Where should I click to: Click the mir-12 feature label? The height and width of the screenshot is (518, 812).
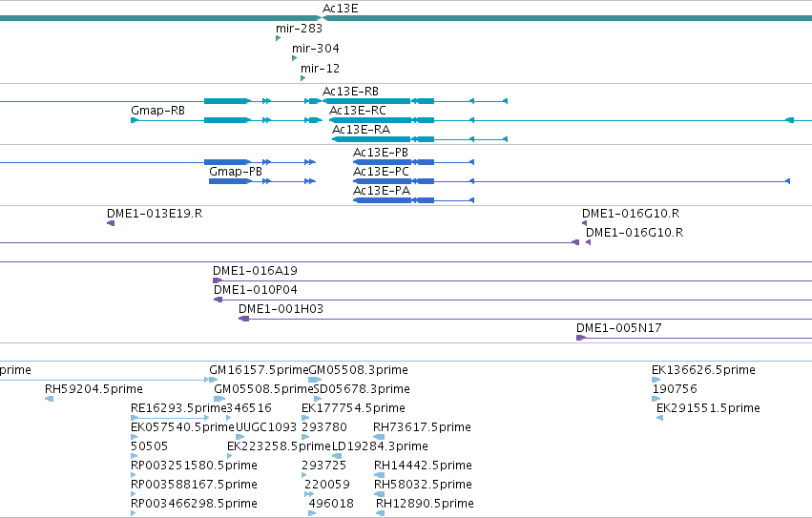[320, 69]
